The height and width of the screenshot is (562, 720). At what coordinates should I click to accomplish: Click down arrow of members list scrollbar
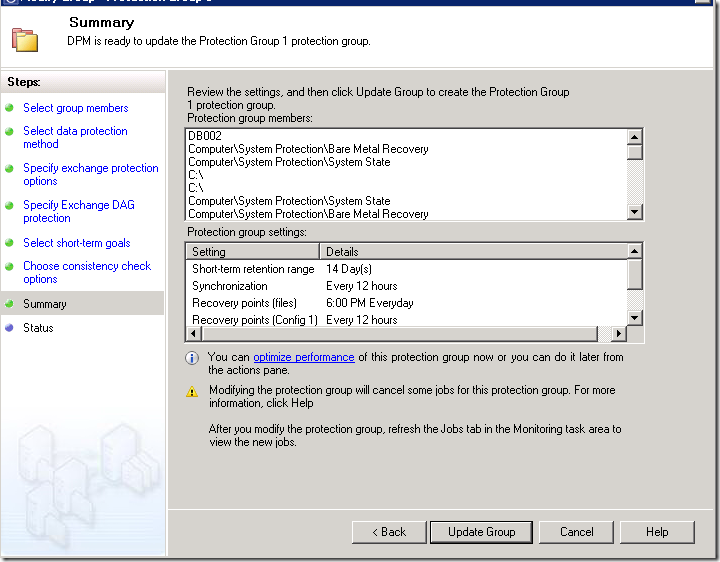pyautogui.click(x=635, y=212)
